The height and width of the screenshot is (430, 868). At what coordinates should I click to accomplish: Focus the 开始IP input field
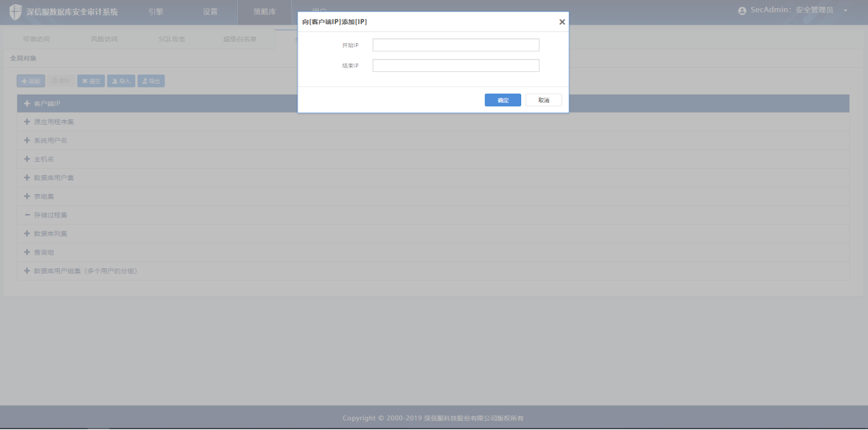[x=456, y=45]
